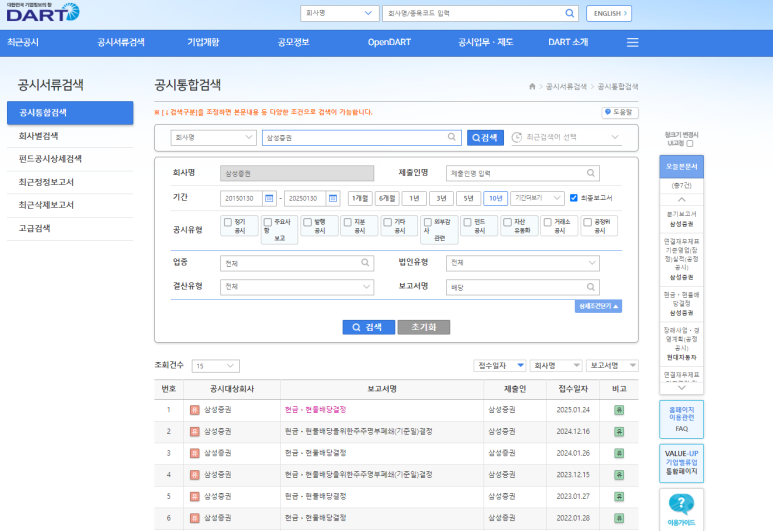Check the 외부감사관련 checkbox

pos(427,222)
